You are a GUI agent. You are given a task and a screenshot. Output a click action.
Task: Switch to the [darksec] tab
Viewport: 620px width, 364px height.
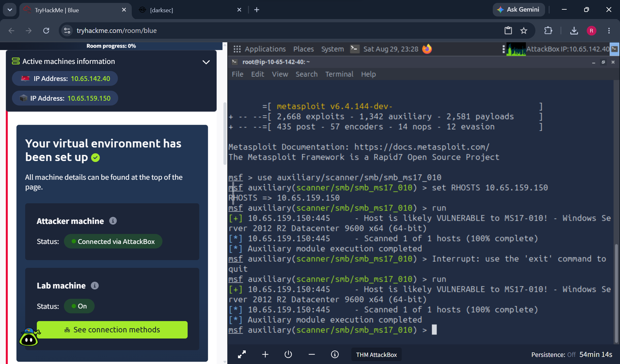tap(190, 10)
